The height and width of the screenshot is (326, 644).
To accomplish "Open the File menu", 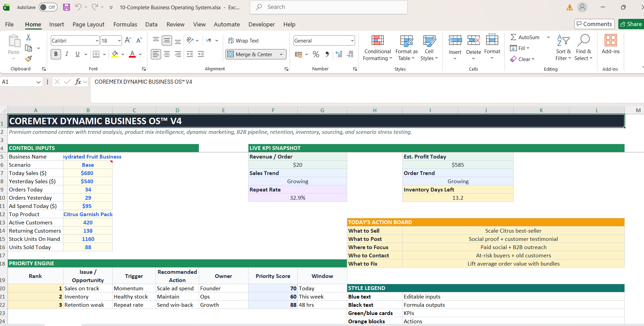I will tap(10, 24).
